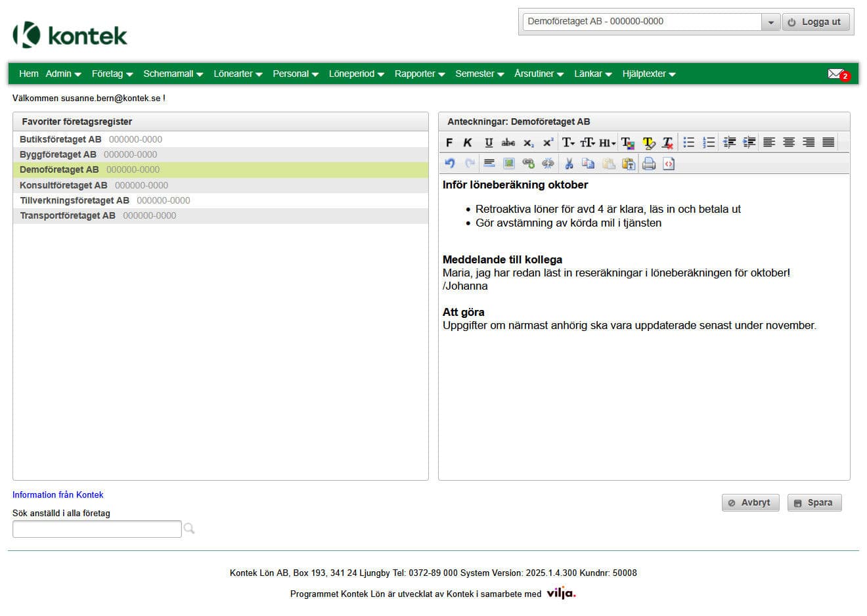Viewport: 867px width, 616px height.
Task: Open the Rapporter menu
Action: [420, 74]
